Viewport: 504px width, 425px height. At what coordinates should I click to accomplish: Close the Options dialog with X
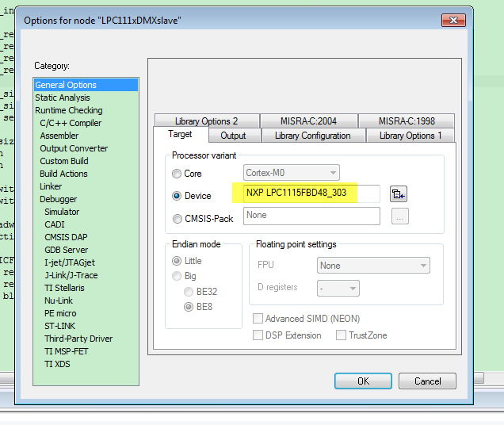point(453,21)
